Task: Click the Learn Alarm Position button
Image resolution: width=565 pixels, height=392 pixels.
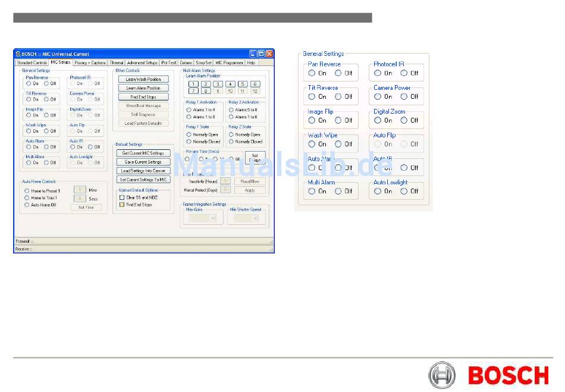Action: 143,88
